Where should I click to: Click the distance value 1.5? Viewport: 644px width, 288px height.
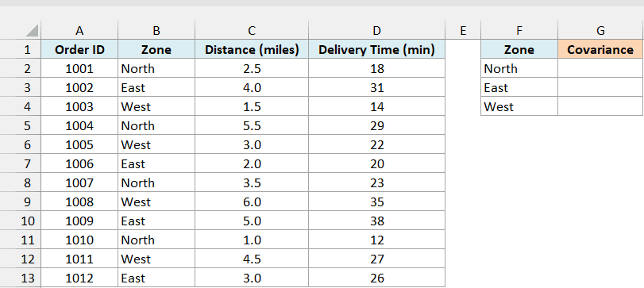(252, 106)
